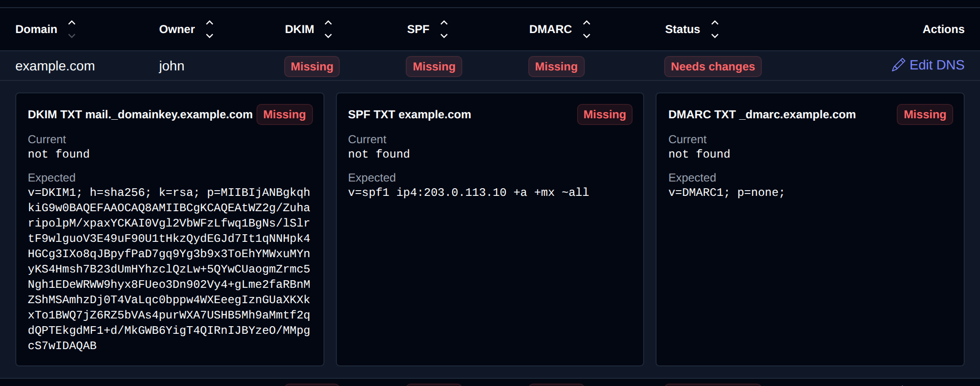
Task: Click the Domain column header
Action: click(36, 29)
